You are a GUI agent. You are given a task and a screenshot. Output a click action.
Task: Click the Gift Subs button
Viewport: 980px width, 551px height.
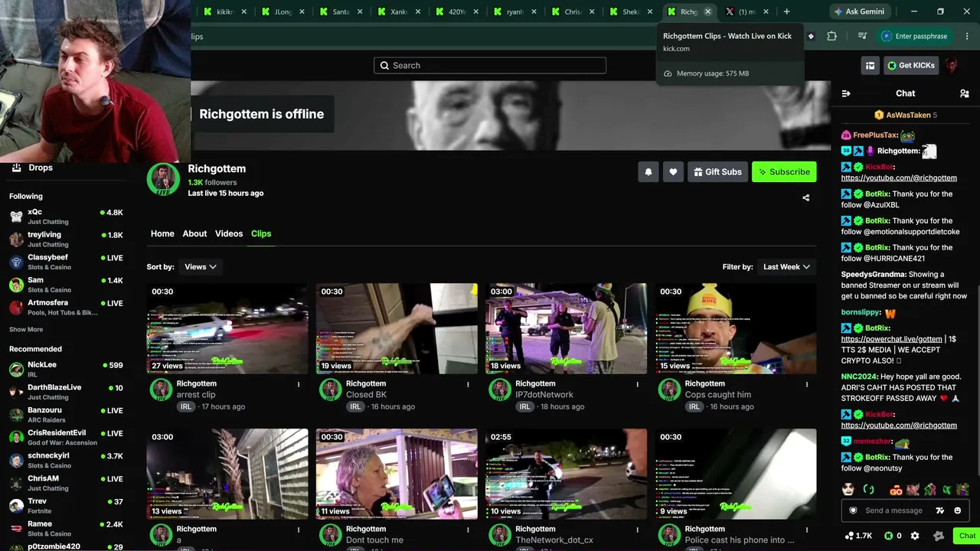coord(717,172)
